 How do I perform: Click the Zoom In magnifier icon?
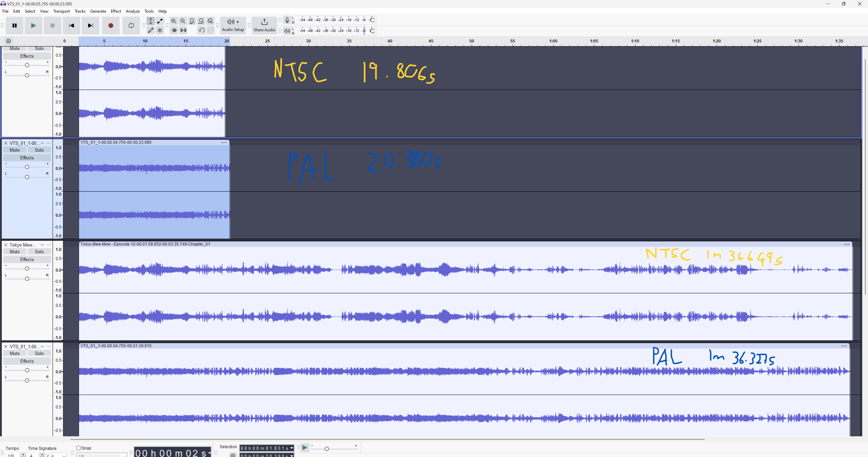pyautogui.click(x=174, y=21)
